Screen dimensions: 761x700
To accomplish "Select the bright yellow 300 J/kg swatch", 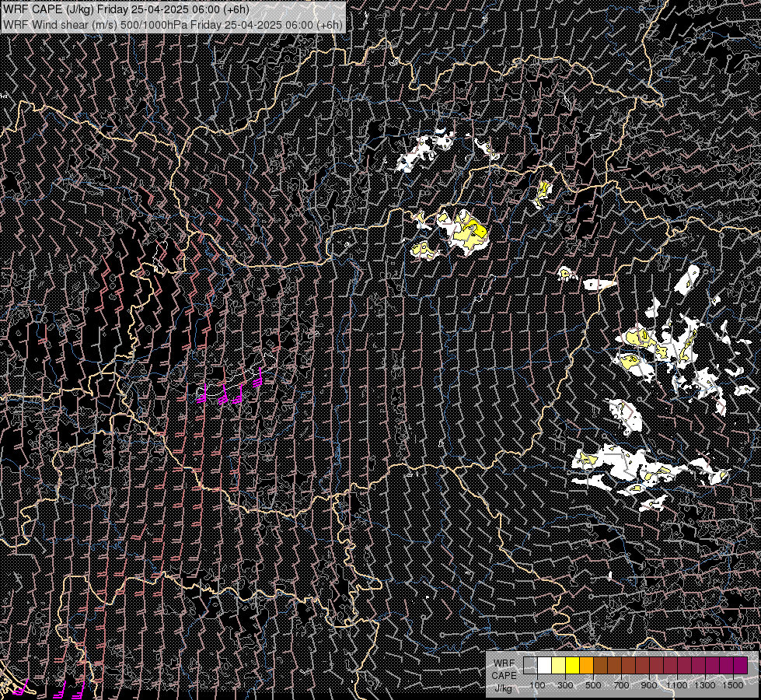I will coord(573,665).
